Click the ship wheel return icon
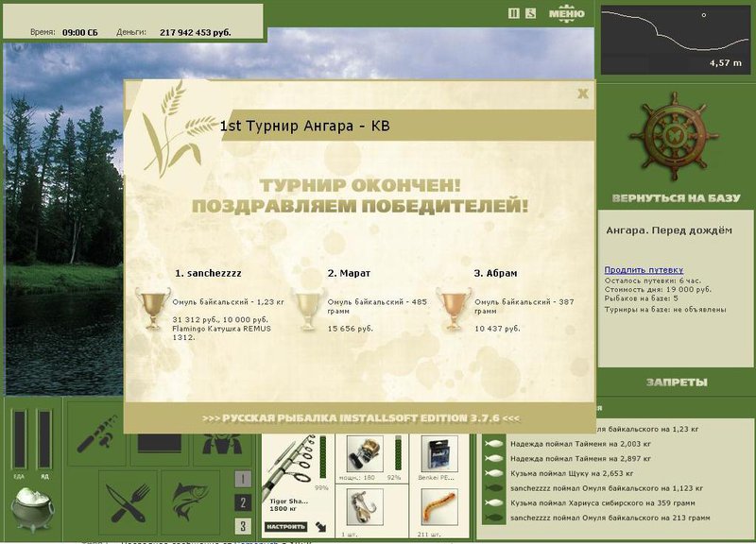Viewport: 756px width, 544px height. [x=674, y=137]
